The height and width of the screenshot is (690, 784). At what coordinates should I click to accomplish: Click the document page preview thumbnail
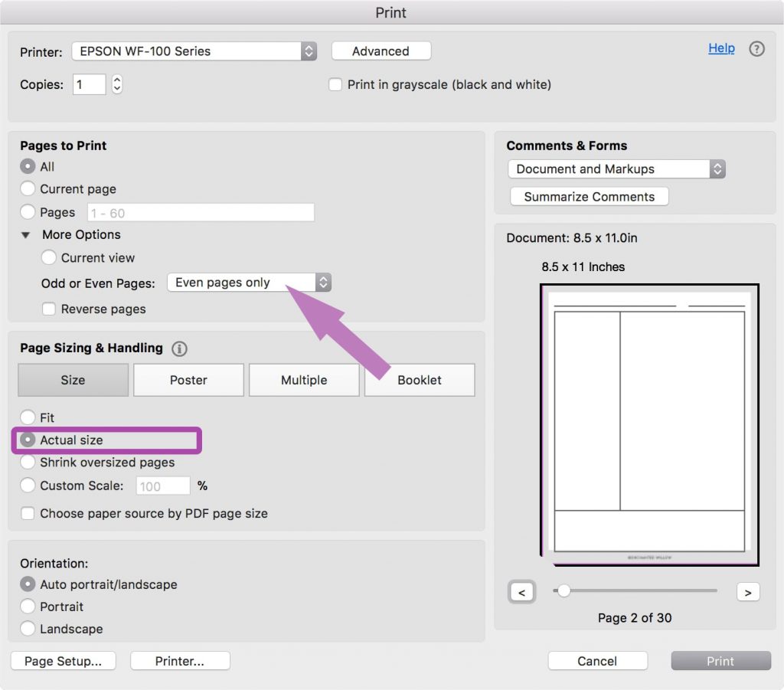(x=649, y=425)
